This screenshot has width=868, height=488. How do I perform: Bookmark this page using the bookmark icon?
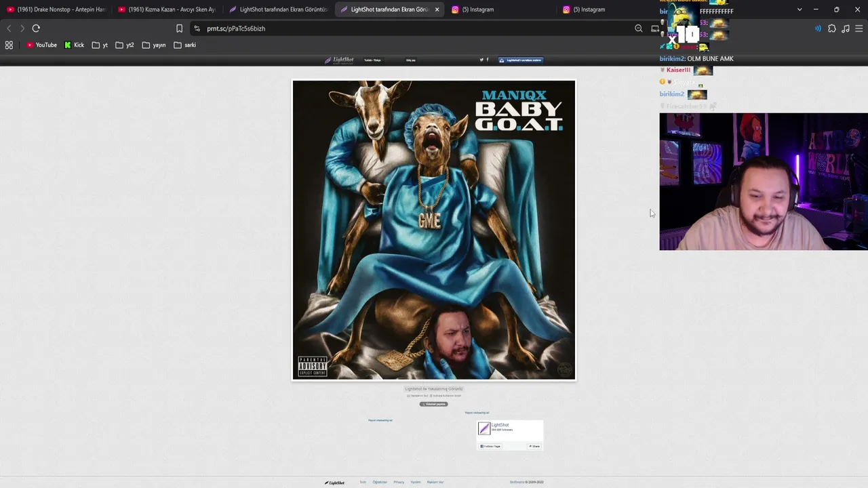(179, 28)
